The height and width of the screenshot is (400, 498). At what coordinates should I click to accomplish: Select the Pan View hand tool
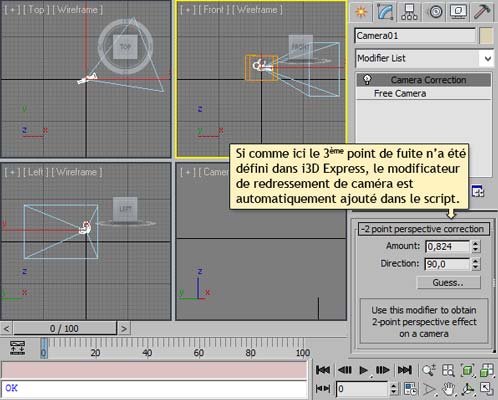(449, 389)
